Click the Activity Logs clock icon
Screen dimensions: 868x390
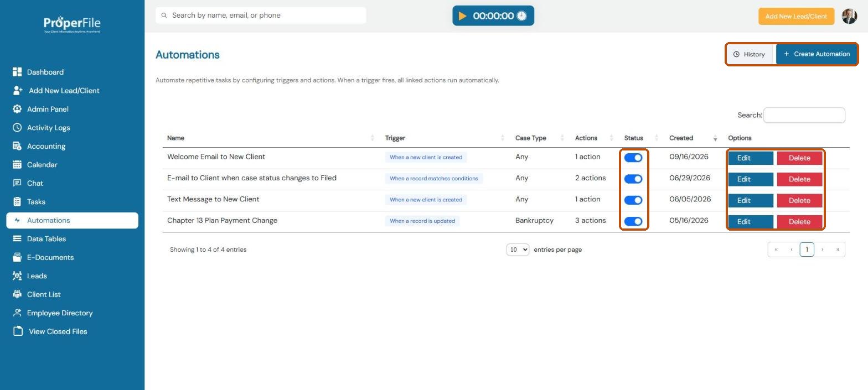[x=17, y=127]
